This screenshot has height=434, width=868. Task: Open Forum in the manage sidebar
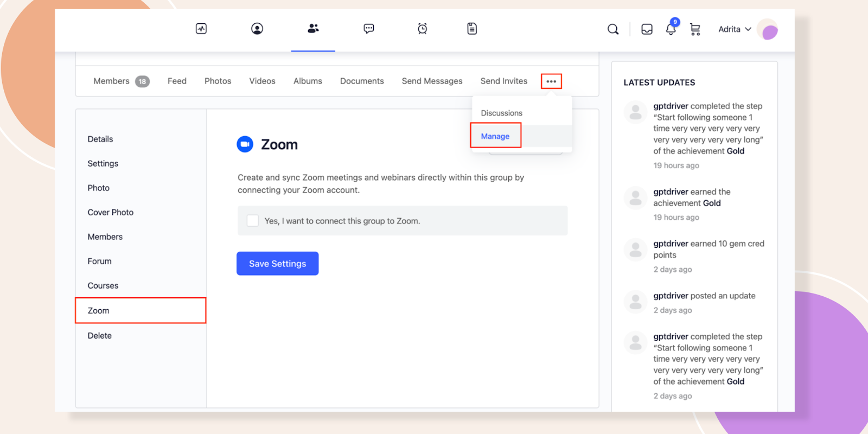coord(100,261)
